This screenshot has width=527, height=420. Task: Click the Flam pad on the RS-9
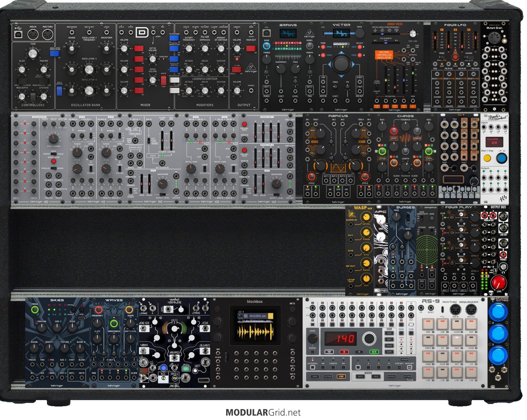click(x=442, y=356)
